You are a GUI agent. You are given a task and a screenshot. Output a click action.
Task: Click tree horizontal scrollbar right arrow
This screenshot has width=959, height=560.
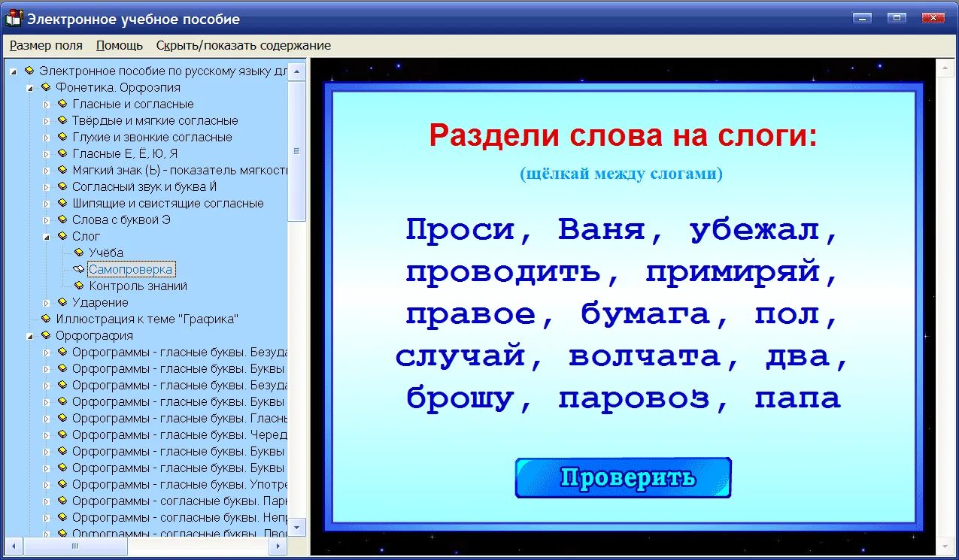click(x=279, y=546)
